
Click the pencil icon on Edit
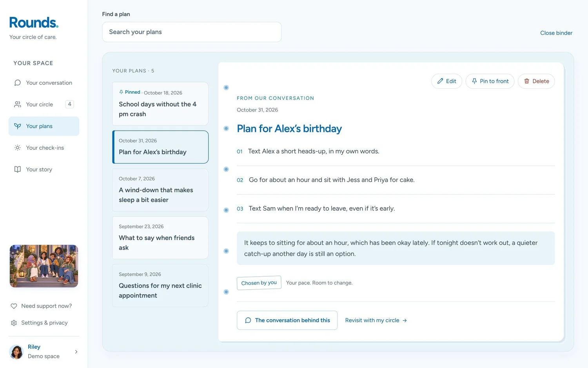pos(440,81)
